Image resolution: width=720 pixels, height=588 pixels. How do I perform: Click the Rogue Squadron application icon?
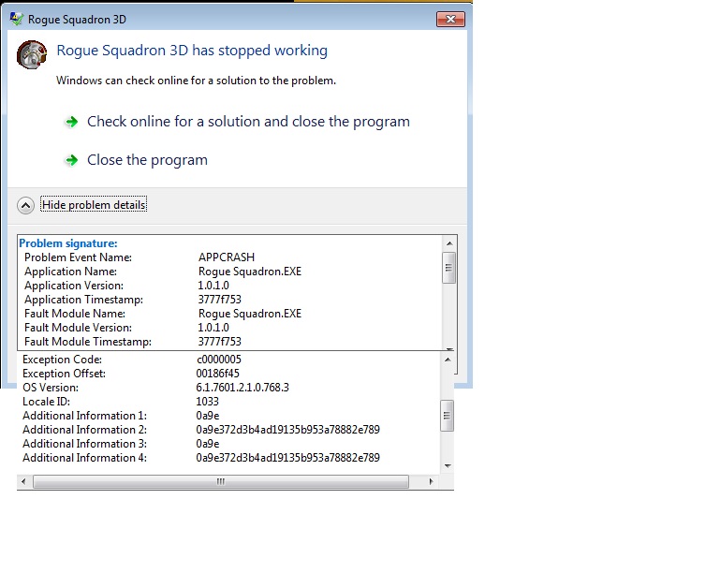click(x=32, y=54)
